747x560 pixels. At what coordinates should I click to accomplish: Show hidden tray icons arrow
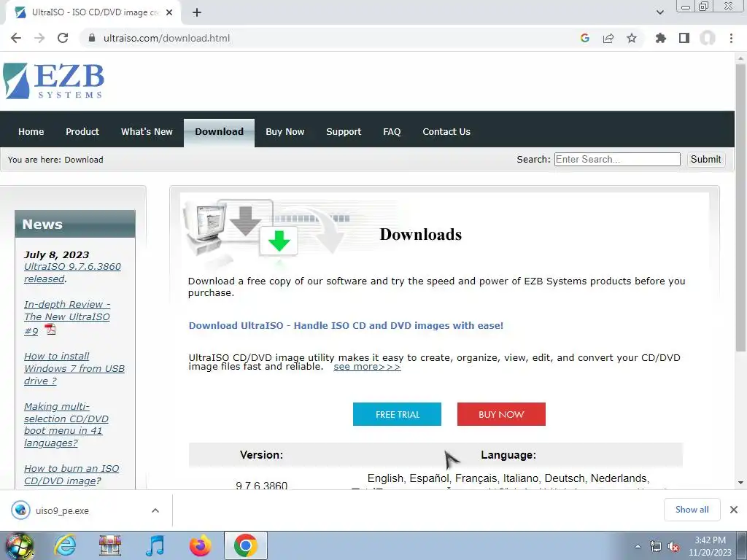pos(638,546)
